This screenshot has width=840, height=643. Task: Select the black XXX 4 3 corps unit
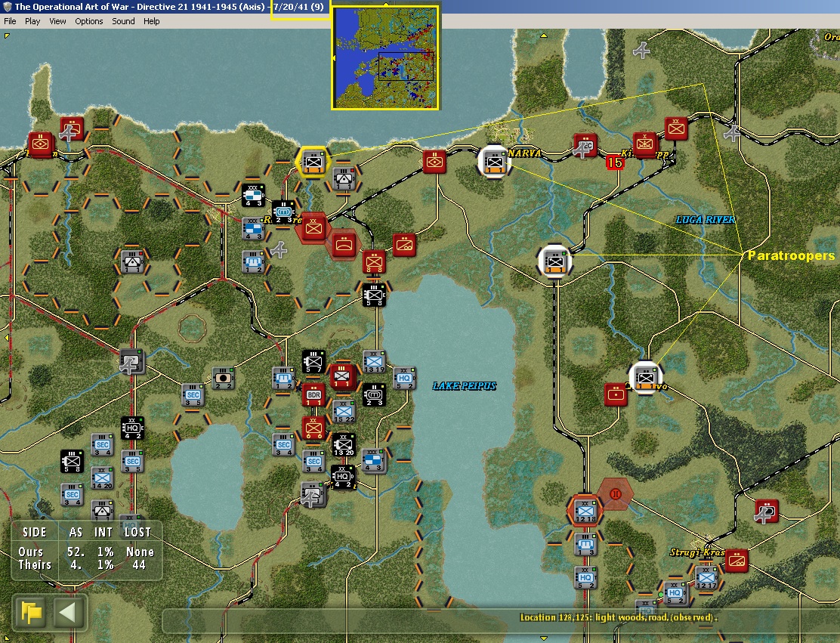point(253,196)
